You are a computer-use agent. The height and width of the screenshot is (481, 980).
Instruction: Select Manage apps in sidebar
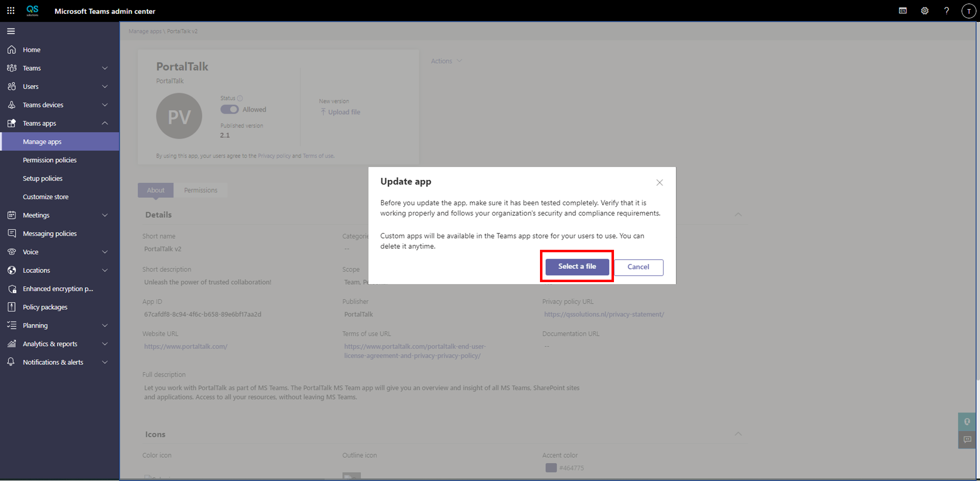(60, 142)
